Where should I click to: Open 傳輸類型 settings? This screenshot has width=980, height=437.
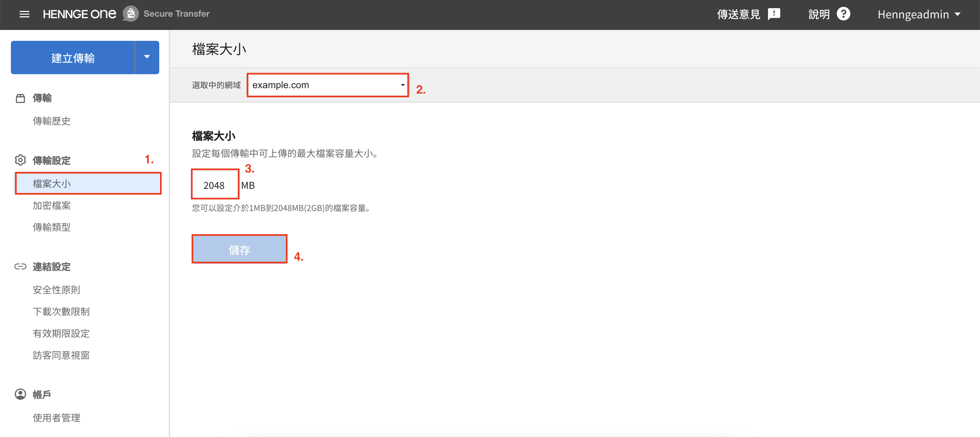tap(52, 227)
